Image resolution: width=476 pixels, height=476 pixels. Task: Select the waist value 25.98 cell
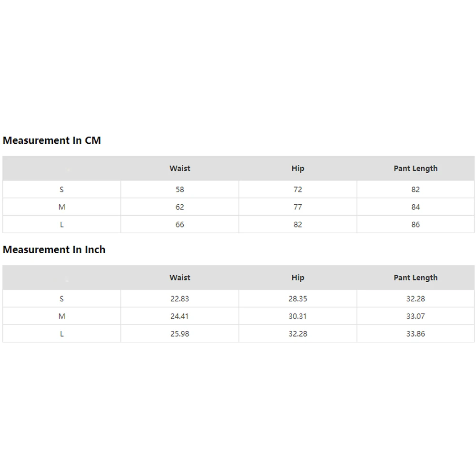(x=179, y=334)
